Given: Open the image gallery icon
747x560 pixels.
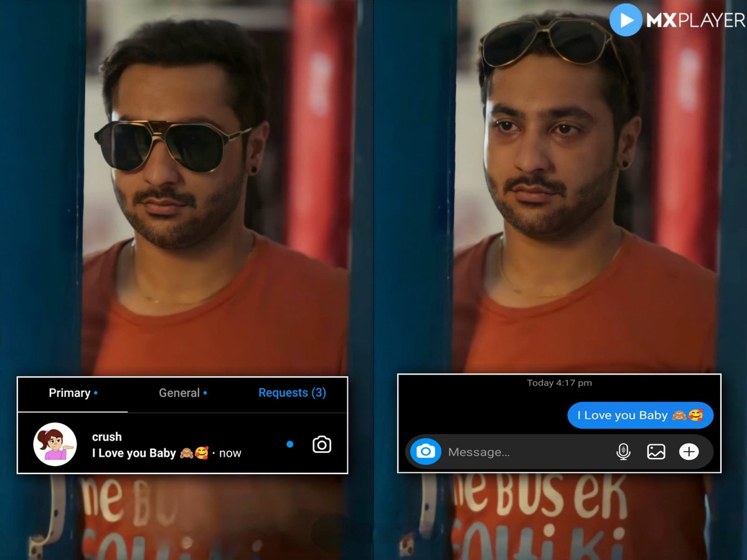Looking at the screenshot, I should click(656, 452).
